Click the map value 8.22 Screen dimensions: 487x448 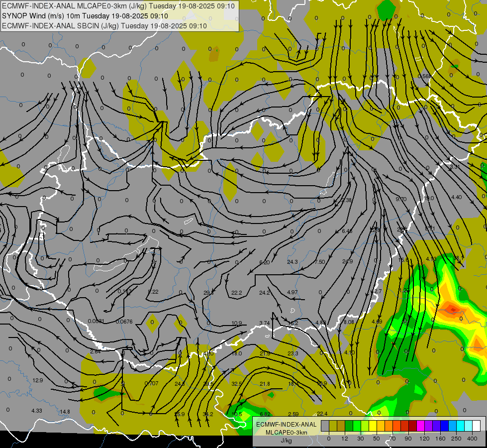(153, 292)
